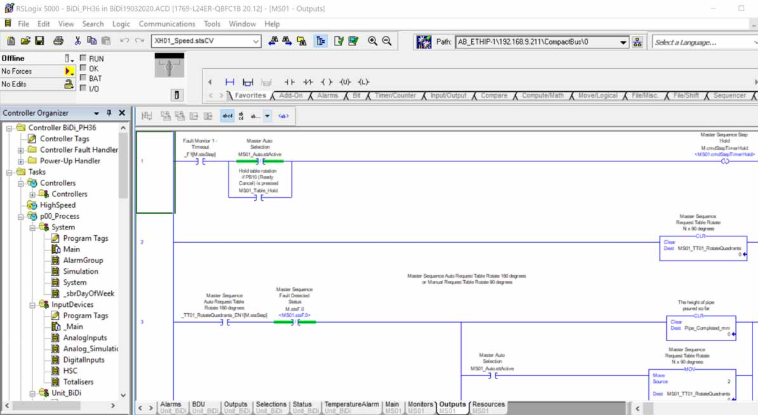The height and width of the screenshot is (415, 758).
Task: Insert Output Energize (OTE) coil
Action: (x=327, y=82)
